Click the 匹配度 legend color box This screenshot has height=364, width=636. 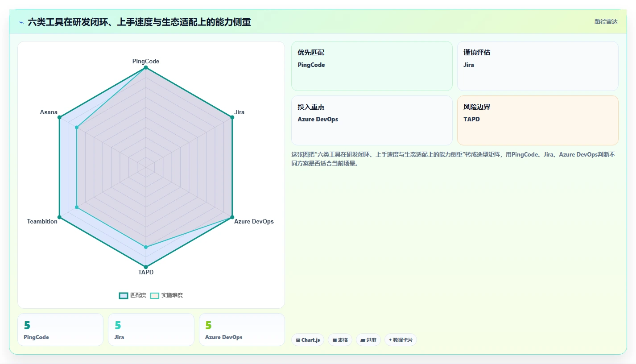[x=124, y=295]
